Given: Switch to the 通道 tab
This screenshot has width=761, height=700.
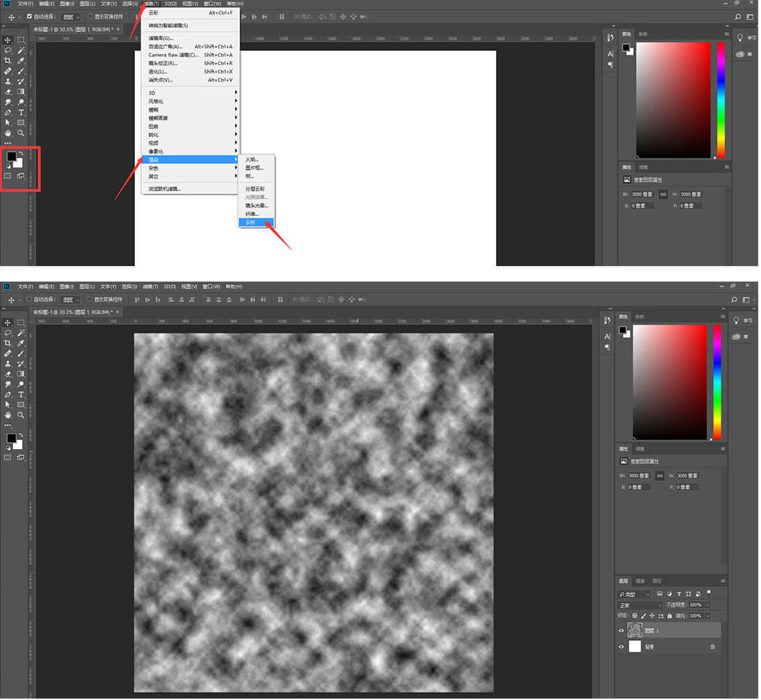Looking at the screenshot, I should [640, 581].
